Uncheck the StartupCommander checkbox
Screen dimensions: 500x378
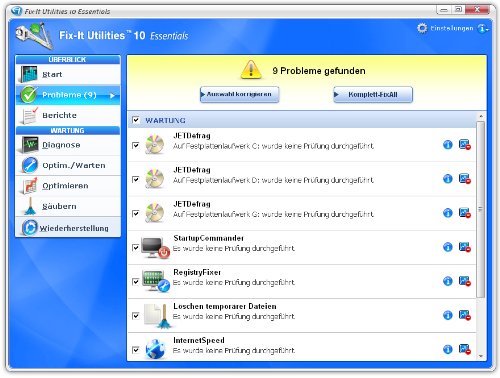click(x=136, y=248)
